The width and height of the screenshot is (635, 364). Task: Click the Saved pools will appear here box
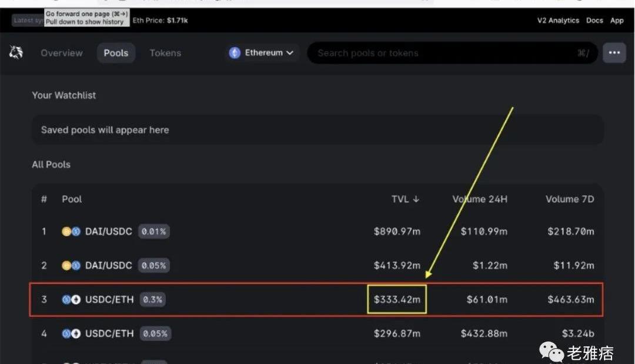pyautogui.click(x=317, y=129)
